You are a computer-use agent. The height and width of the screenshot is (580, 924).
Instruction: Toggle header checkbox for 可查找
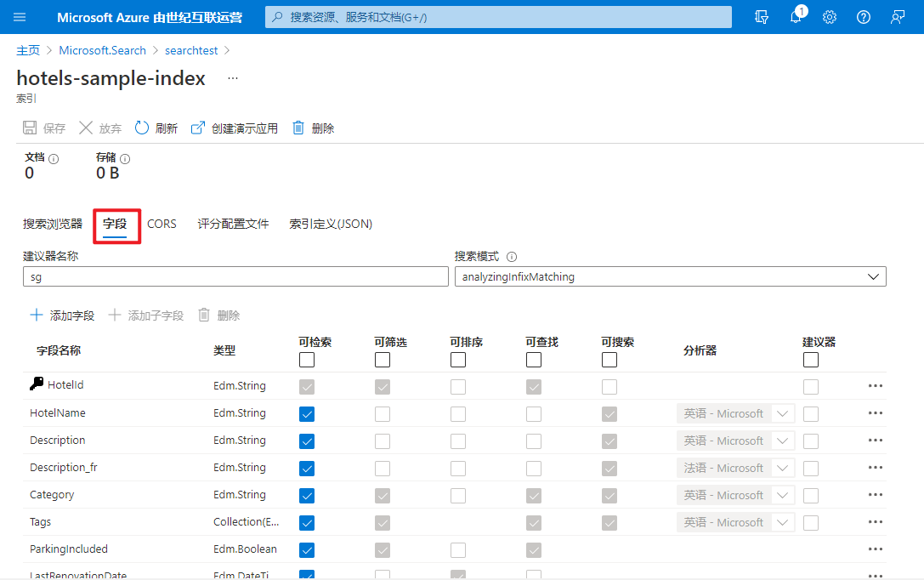tap(534, 360)
